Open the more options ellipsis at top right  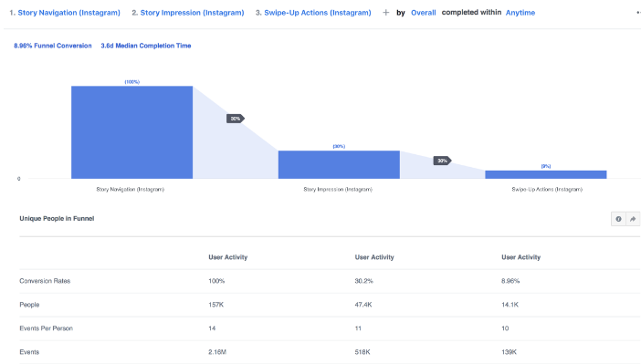click(638, 13)
